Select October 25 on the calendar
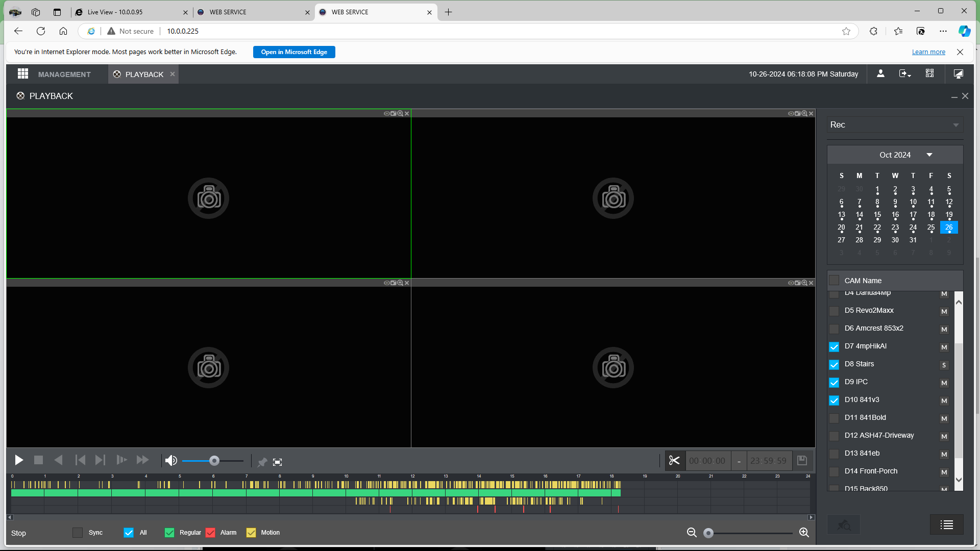This screenshot has height=551, width=980. pos(931,228)
